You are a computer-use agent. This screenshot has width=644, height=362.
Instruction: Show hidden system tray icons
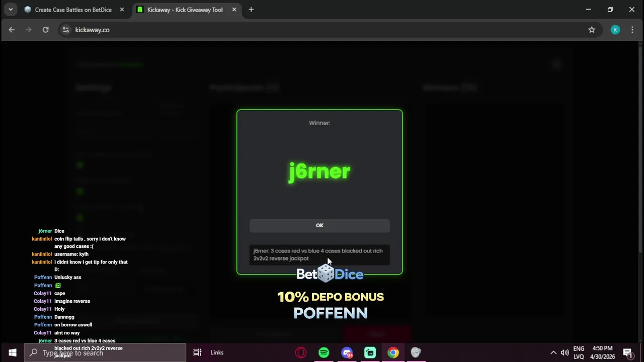(553, 352)
